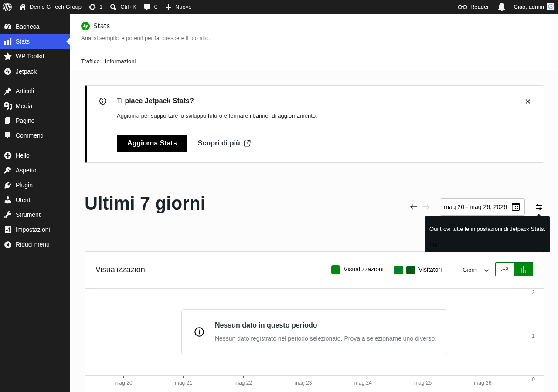Screen dimensions: 558x392
Task: Toggle the Visualizzazioni legend swatch
Action: (x=336, y=270)
